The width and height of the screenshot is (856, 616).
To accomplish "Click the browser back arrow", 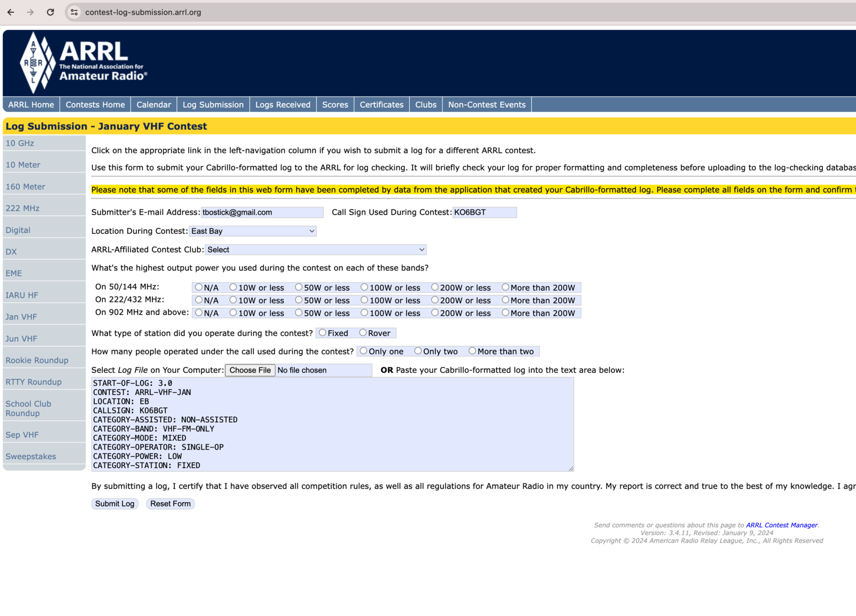I will point(11,12).
